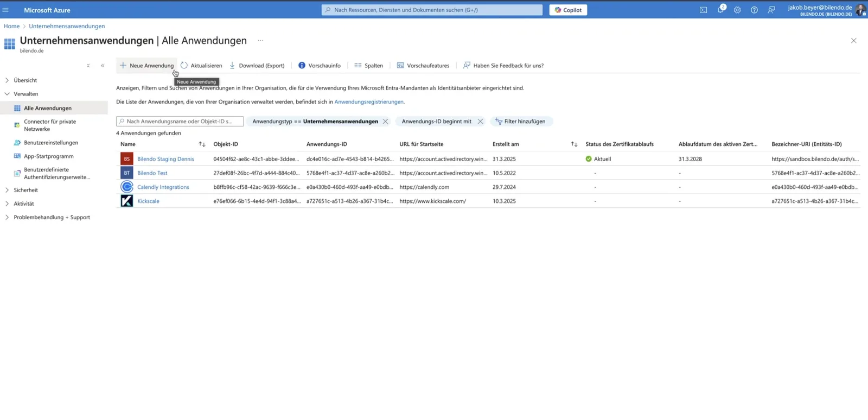Open Bilendo Staging Dennis application
The height and width of the screenshot is (420, 868).
point(165,159)
